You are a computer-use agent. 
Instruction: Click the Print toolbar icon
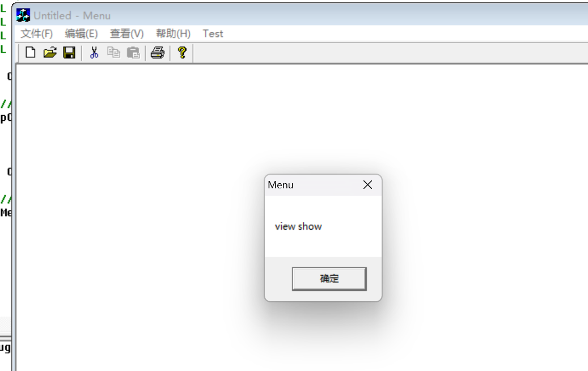[x=158, y=53]
